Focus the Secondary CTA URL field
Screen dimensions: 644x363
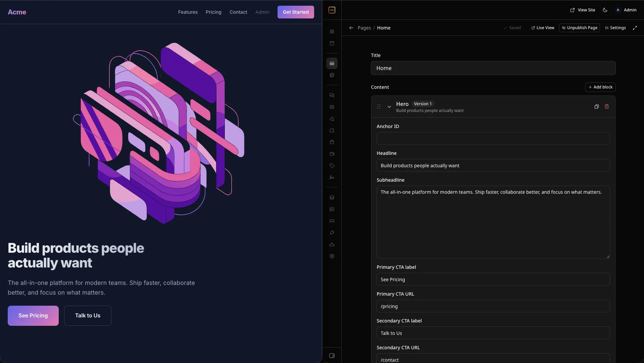493,358
